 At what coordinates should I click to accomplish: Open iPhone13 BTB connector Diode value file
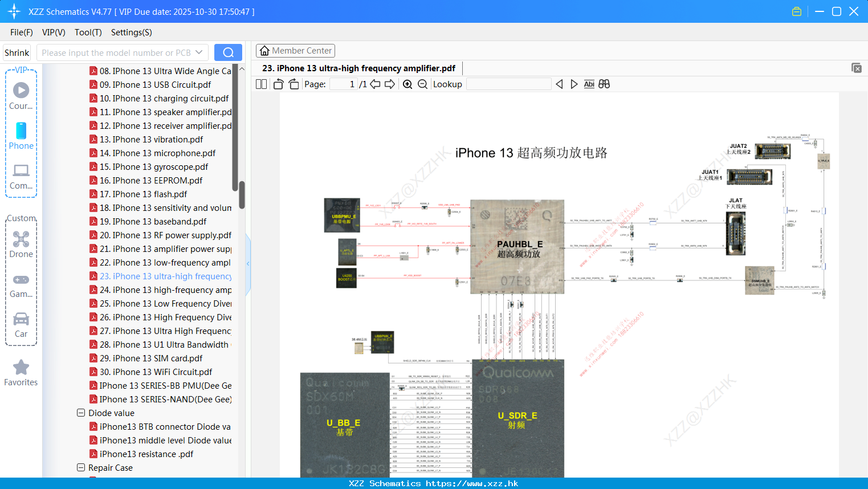(x=160, y=427)
